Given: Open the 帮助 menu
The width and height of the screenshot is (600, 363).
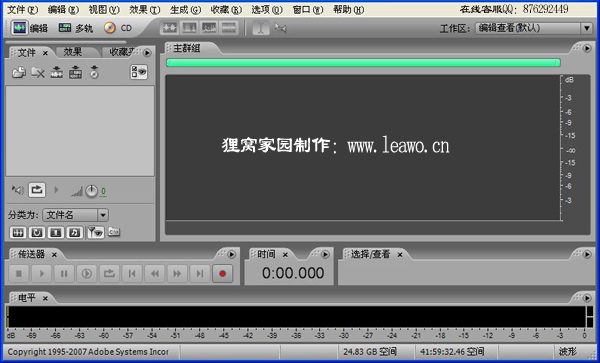Looking at the screenshot, I should (x=348, y=10).
